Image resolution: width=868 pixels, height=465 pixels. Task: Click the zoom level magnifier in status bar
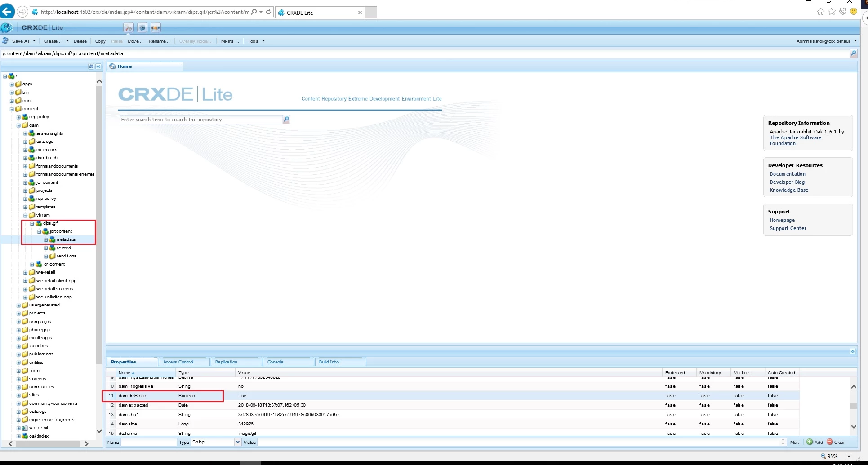[823, 456]
